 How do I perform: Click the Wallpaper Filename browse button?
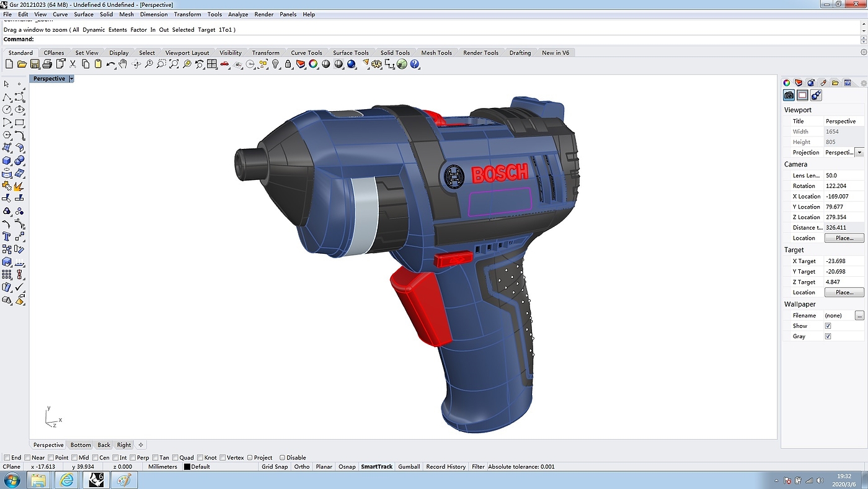(859, 316)
